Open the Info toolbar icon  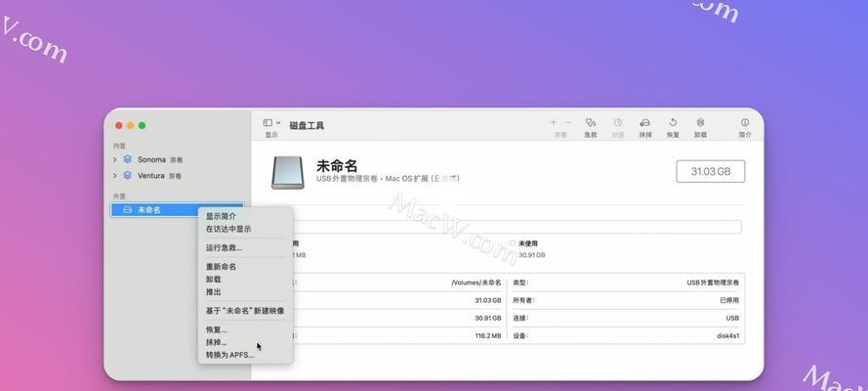coord(745,122)
